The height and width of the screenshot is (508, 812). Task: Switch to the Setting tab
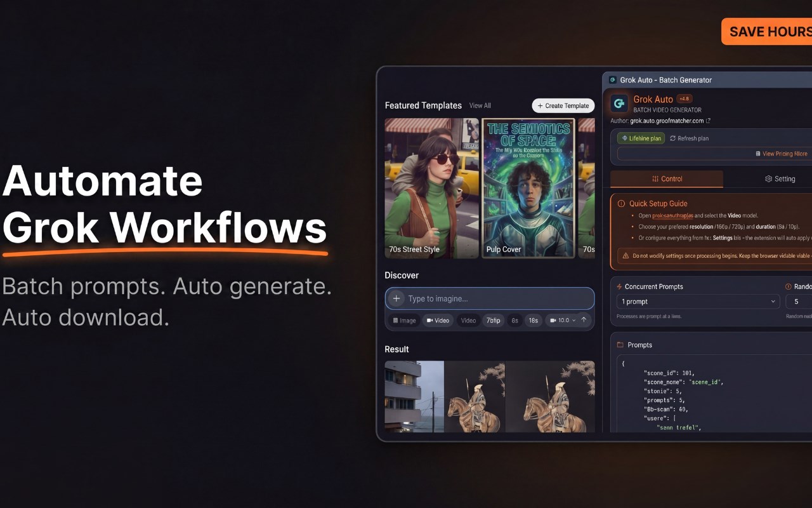pyautogui.click(x=780, y=179)
